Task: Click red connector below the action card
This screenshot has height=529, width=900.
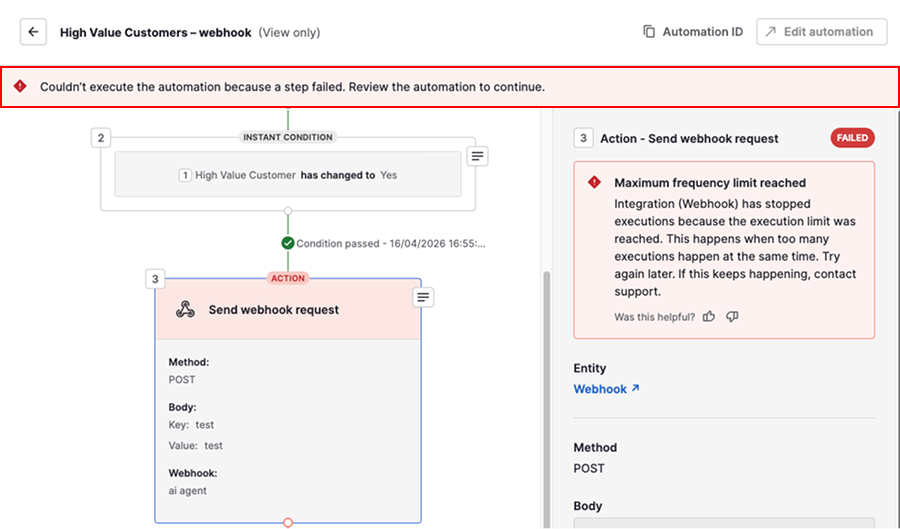Action: coord(288,523)
